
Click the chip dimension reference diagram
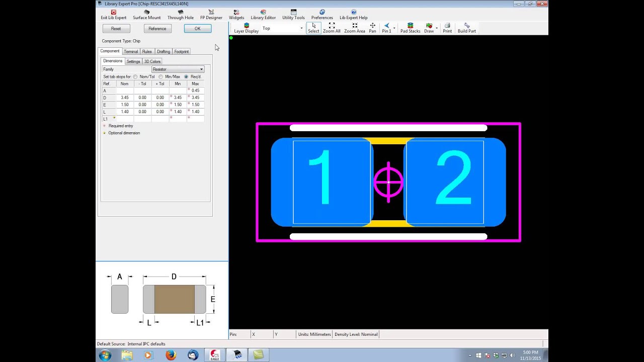(x=163, y=300)
